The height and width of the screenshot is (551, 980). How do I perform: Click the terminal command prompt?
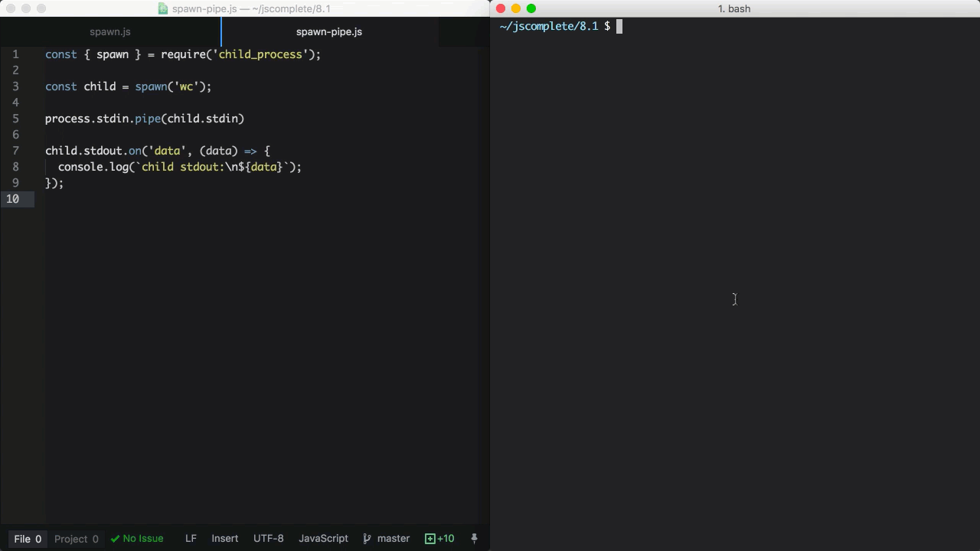619,26
